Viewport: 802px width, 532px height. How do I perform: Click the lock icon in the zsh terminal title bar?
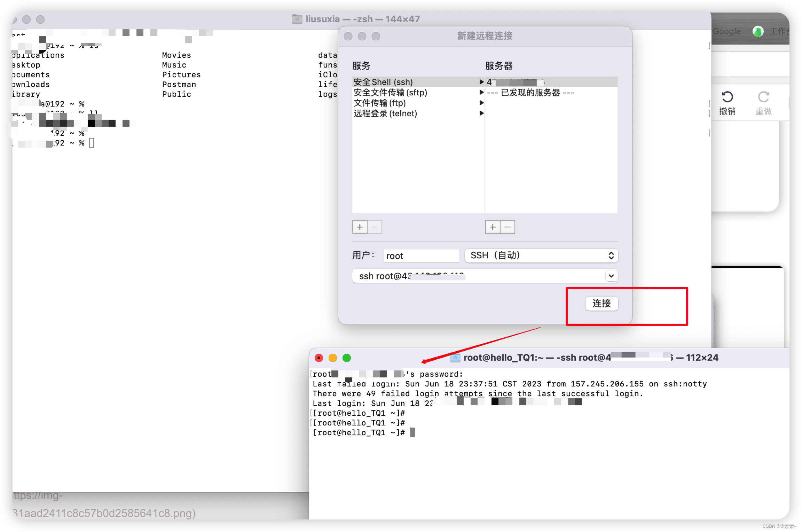coord(297,19)
